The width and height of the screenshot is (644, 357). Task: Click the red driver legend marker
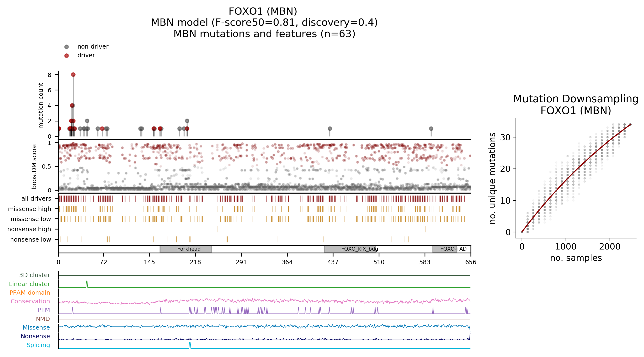pyautogui.click(x=66, y=56)
